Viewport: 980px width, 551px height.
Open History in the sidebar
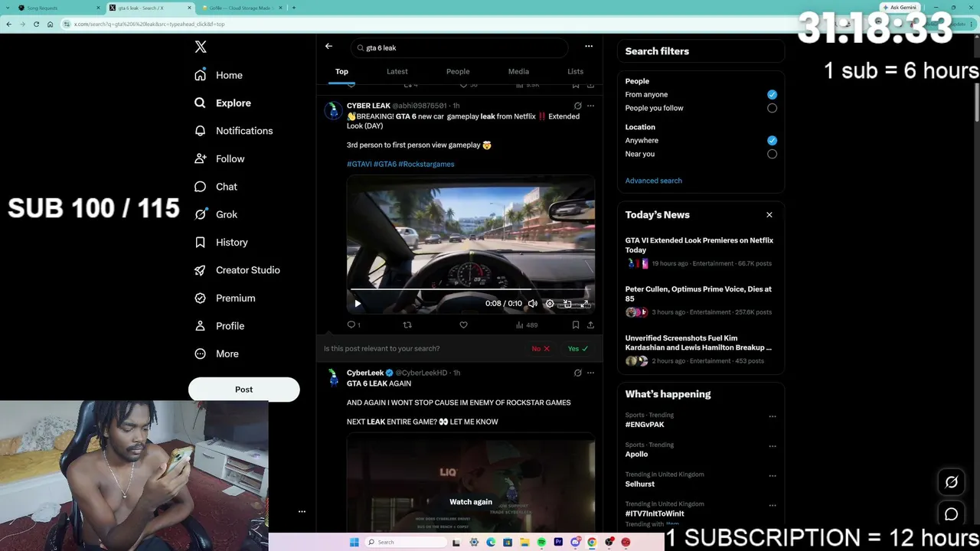click(220, 242)
